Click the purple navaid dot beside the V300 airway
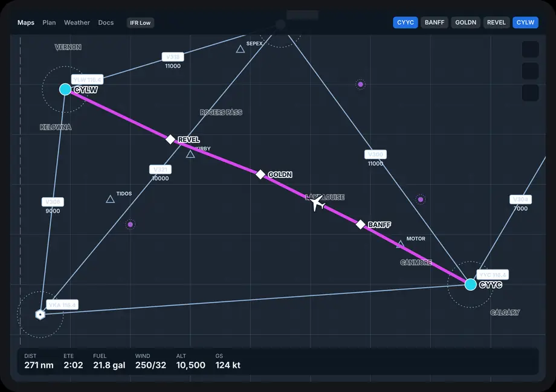Image resolution: width=556 pixels, height=392 pixels. click(421, 199)
